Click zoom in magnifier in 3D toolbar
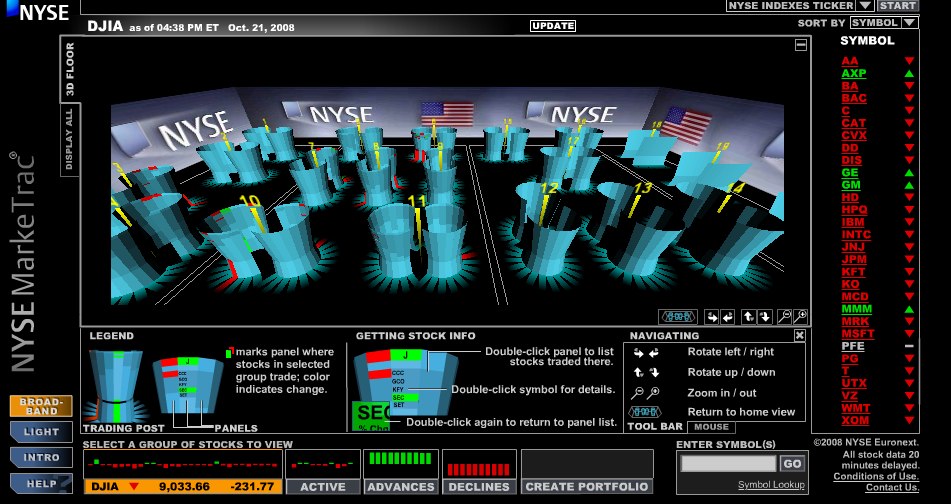Viewport: 951px width, 504px height. (801, 317)
